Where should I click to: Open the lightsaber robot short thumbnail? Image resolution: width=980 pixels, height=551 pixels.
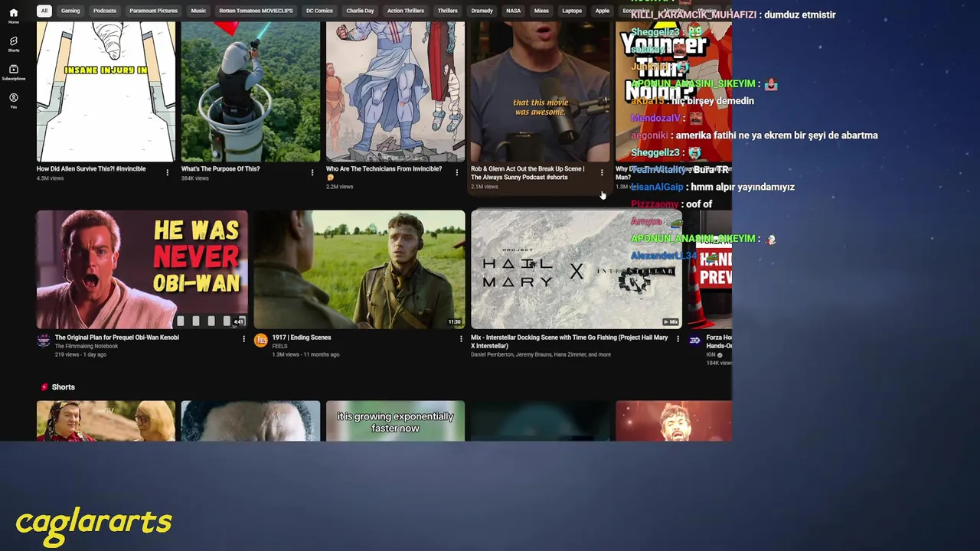250,92
